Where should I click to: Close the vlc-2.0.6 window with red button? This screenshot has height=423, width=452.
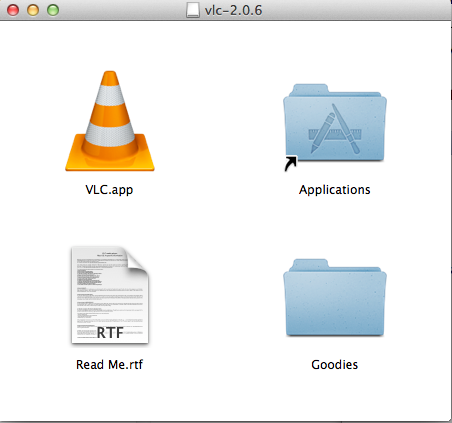tap(13, 10)
